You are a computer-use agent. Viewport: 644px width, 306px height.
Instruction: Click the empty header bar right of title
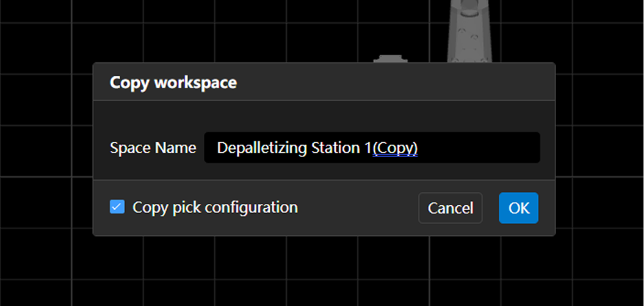(397, 82)
